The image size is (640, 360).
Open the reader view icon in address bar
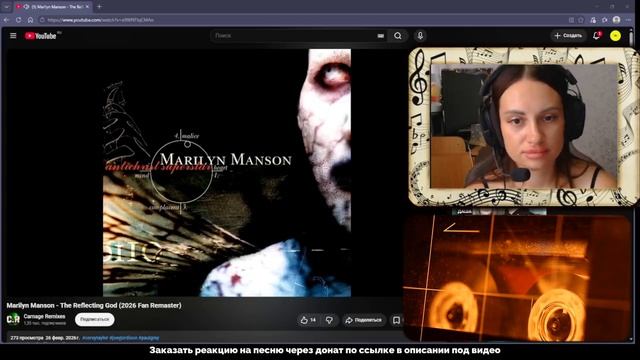(x=571, y=20)
